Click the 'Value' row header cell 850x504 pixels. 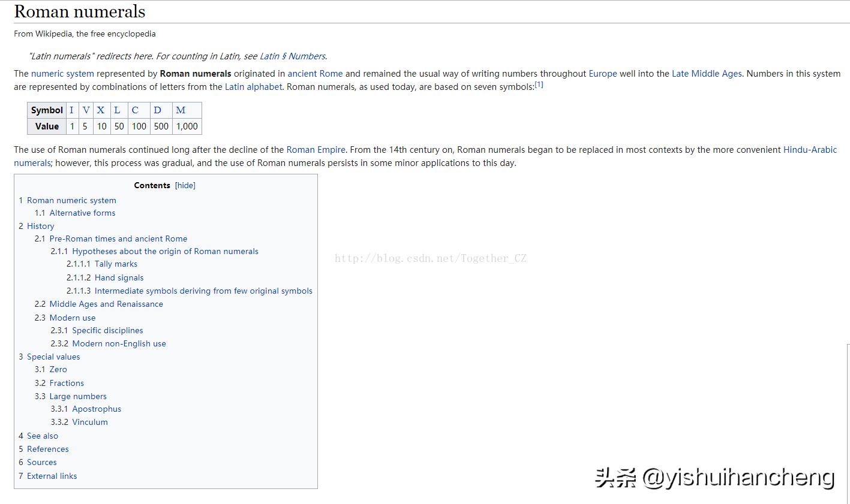[47, 126]
